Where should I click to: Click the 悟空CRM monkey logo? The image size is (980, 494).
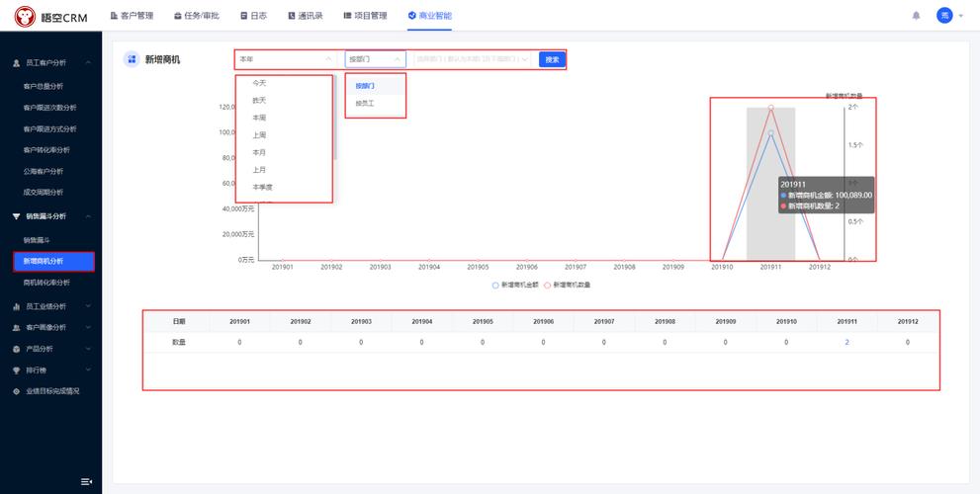[23, 17]
